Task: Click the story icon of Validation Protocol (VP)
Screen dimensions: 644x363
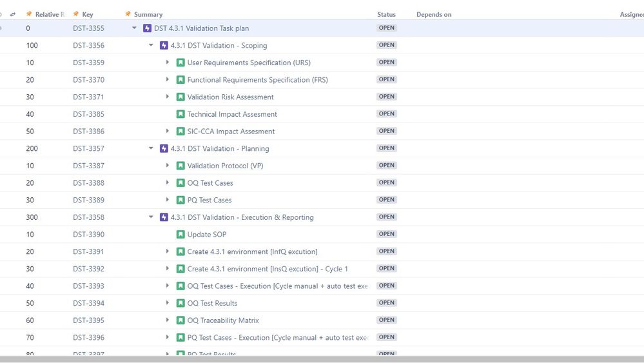Action: pos(181,166)
